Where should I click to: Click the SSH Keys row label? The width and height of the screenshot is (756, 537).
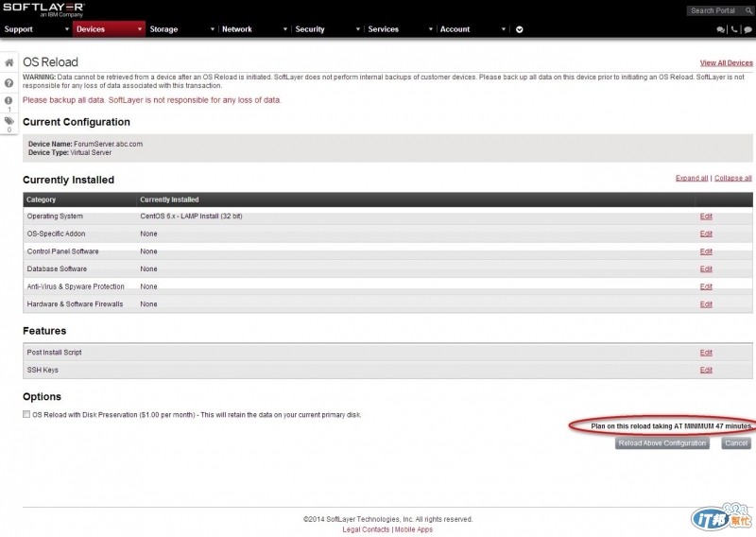pyautogui.click(x=43, y=370)
